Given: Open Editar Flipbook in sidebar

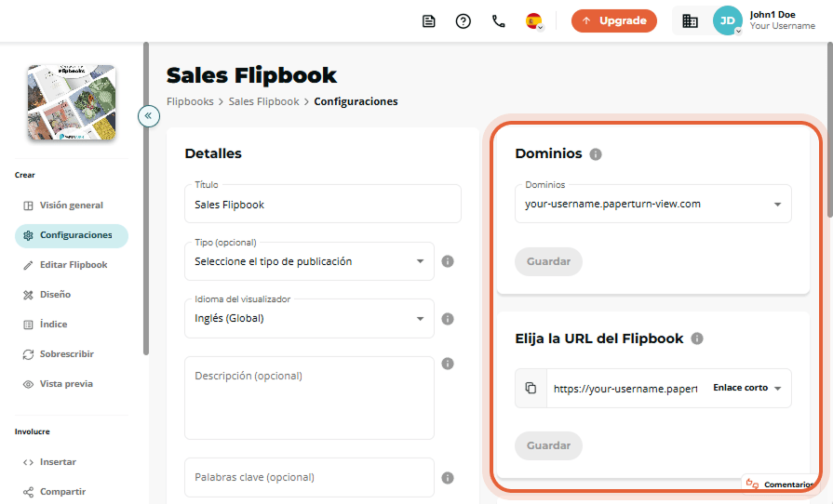Looking at the screenshot, I should pyautogui.click(x=71, y=265).
